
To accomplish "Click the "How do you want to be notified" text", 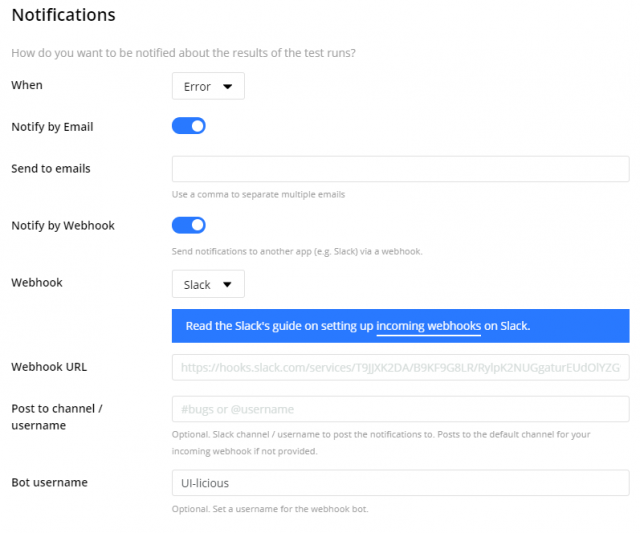I will 182,53.
